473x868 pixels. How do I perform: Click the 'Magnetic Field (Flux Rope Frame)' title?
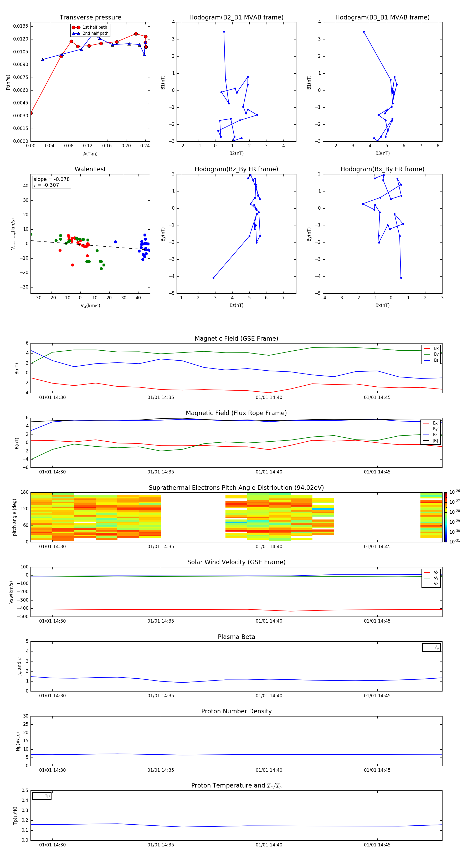[x=236, y=413]
